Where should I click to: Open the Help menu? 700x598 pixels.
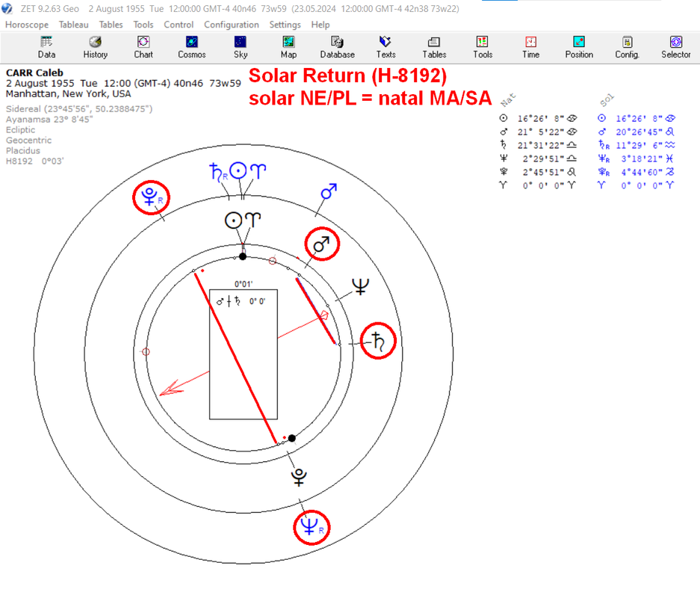[x=320, y=25]
